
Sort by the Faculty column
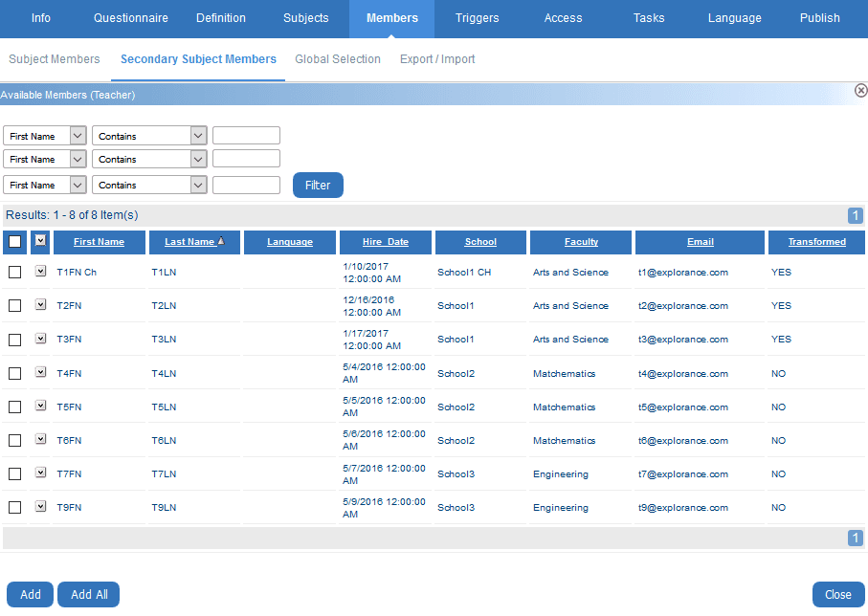(x=581, y=242)
